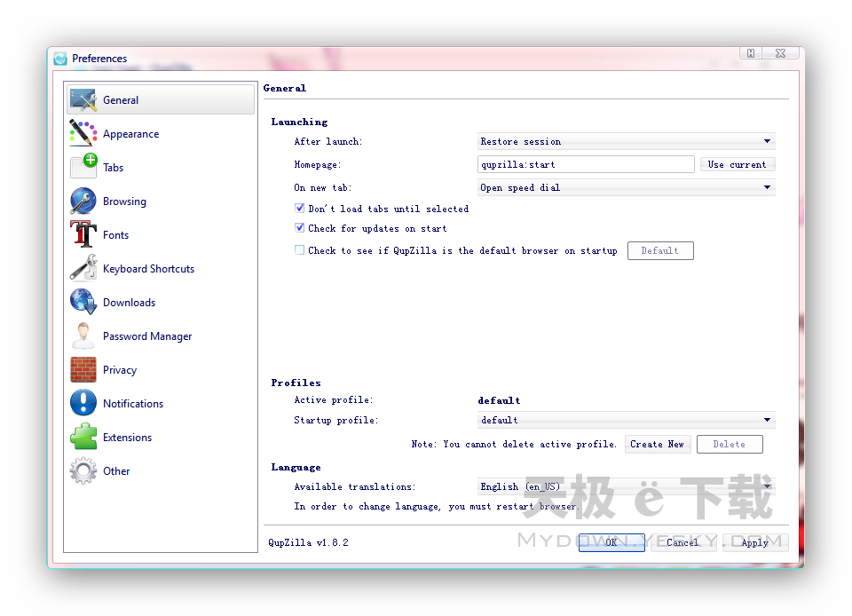Image resolution: width=852 pixels, height=616 pixels.
Task: Expand the After launch dropdown
Action: pos(626,141)
